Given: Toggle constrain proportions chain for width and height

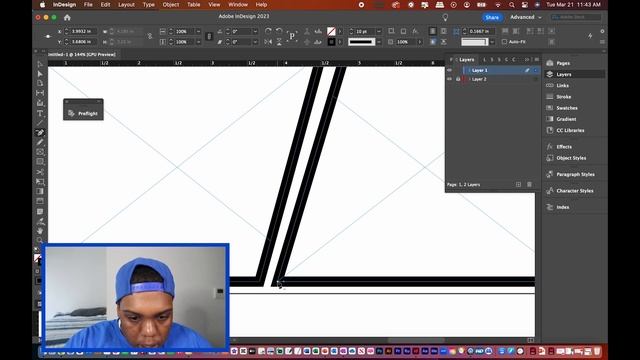Looking at the screenshot, I should [x=150, y=36].
